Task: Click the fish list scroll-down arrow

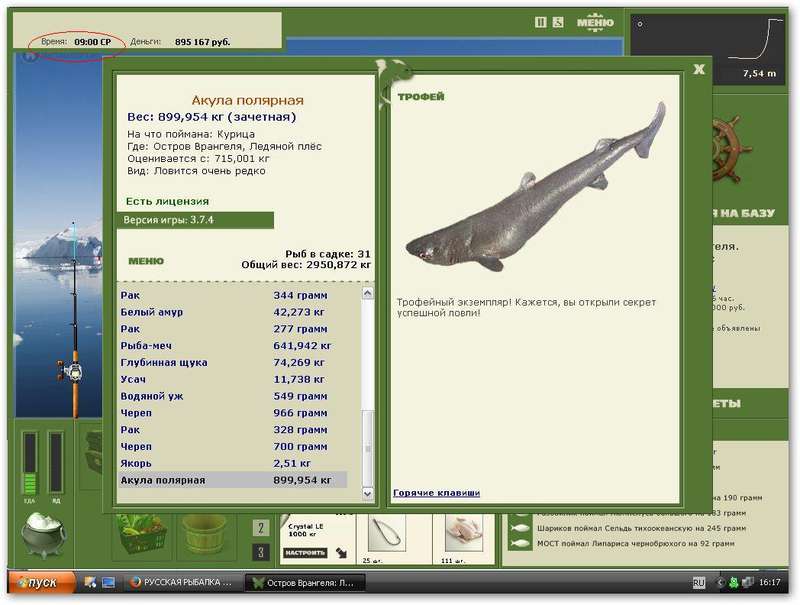Action: (x=367, y=493)
